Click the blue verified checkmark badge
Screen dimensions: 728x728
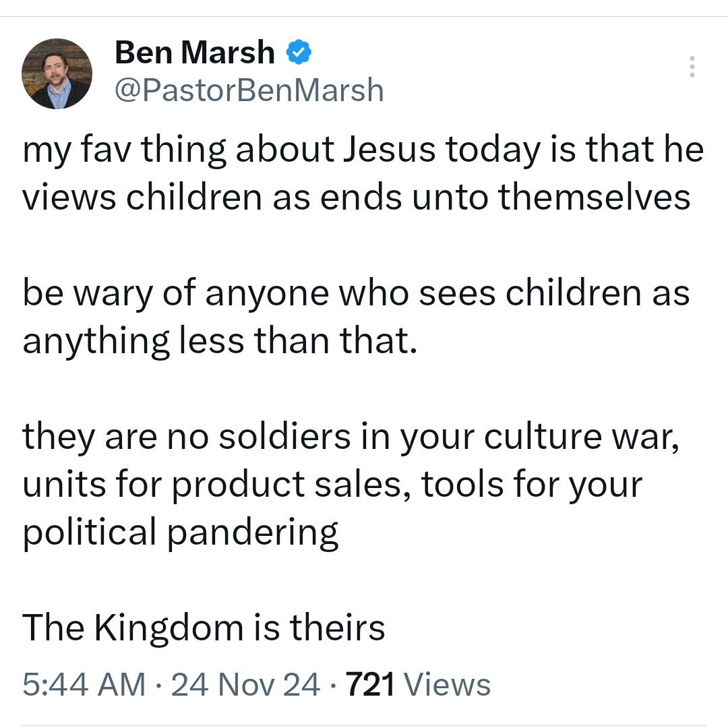pos(299,53)
